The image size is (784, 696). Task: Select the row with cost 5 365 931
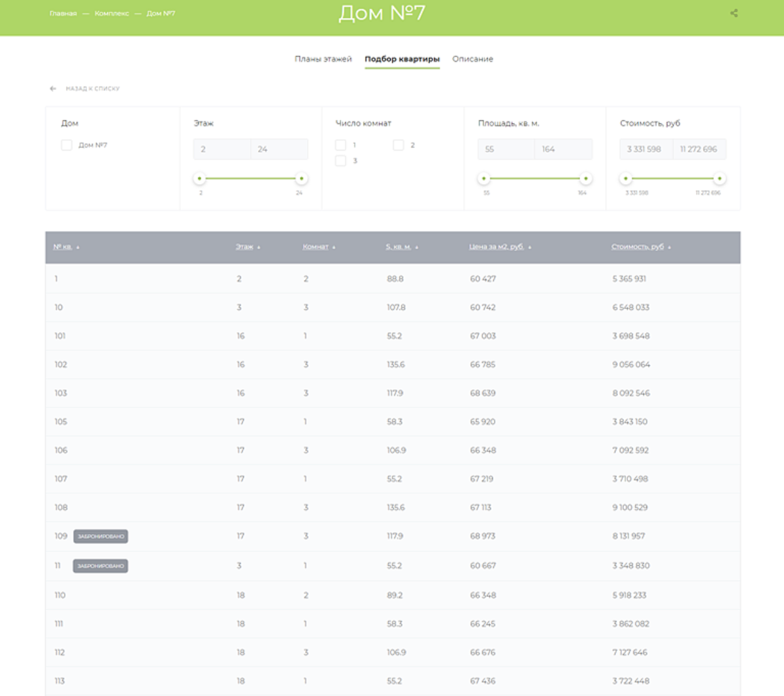pyautogui.click(x=393, y=279)
